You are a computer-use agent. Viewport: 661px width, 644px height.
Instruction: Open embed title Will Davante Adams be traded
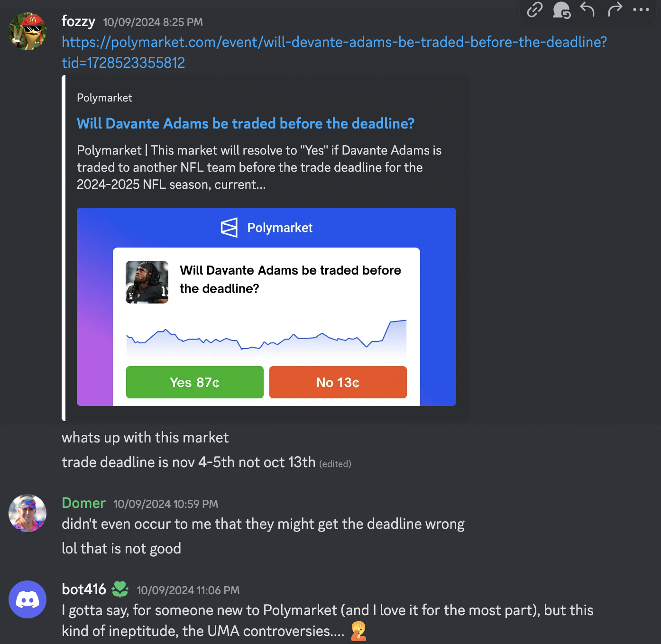tap(246, 123)
